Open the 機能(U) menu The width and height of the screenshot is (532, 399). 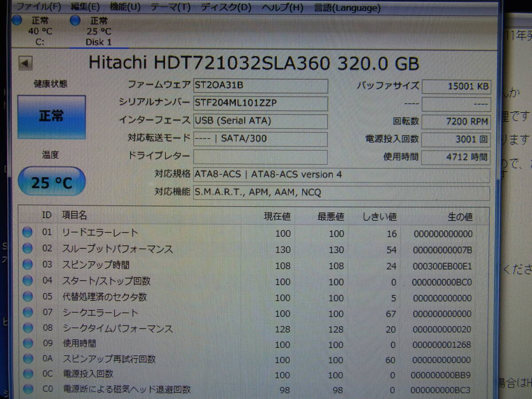tap(125, 7)
